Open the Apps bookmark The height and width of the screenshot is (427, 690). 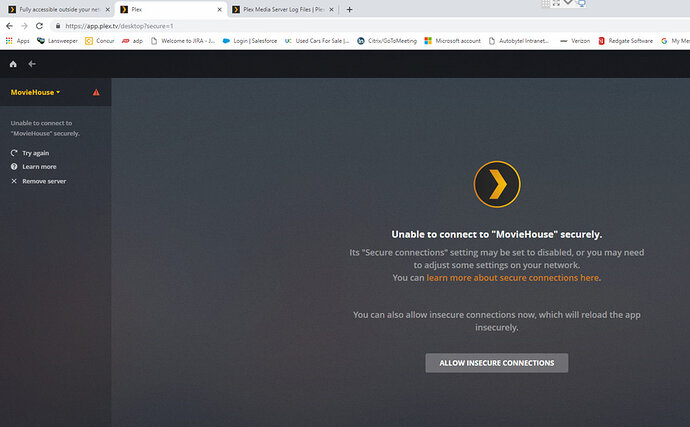(x=18, y=41)
